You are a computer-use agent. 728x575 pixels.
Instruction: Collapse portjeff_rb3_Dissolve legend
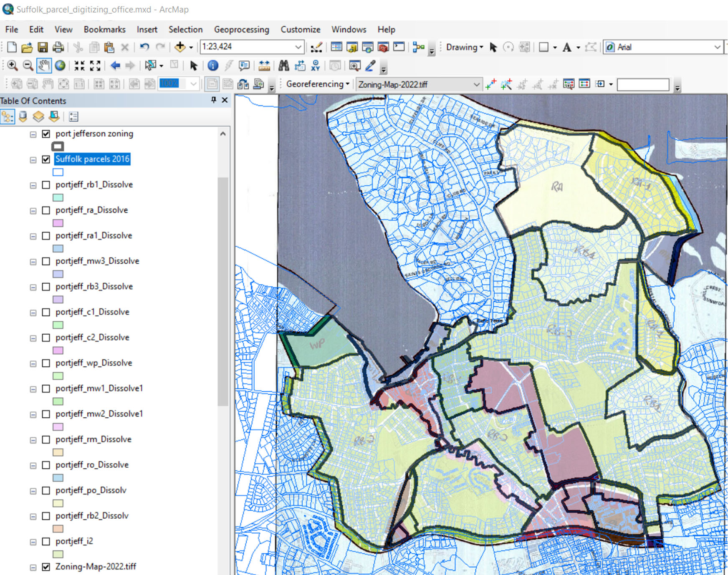[x=33, y=287]
